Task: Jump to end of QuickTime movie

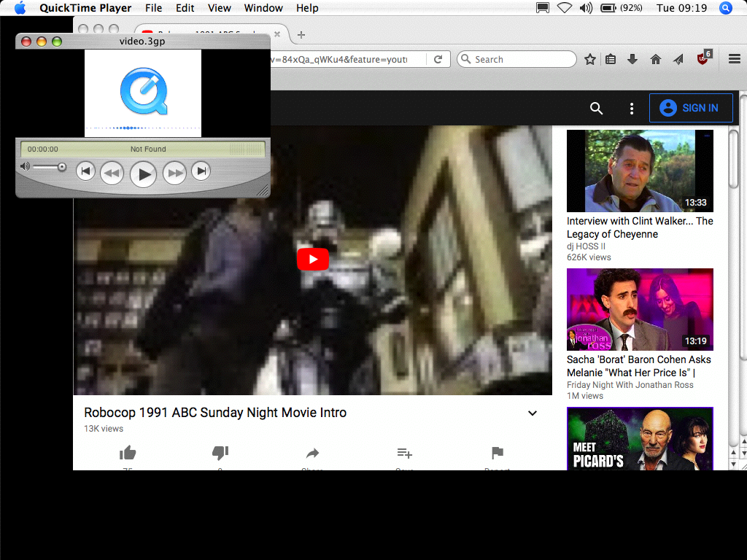Action: pyautogui.click(x=201, y=171)
